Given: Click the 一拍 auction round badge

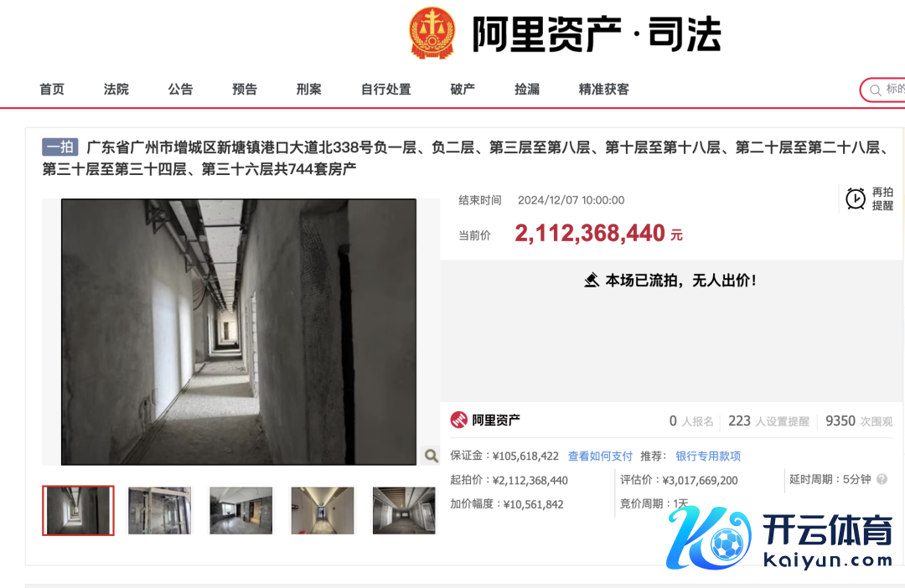Looking at the screenshot, I should (x=60, y=147).
